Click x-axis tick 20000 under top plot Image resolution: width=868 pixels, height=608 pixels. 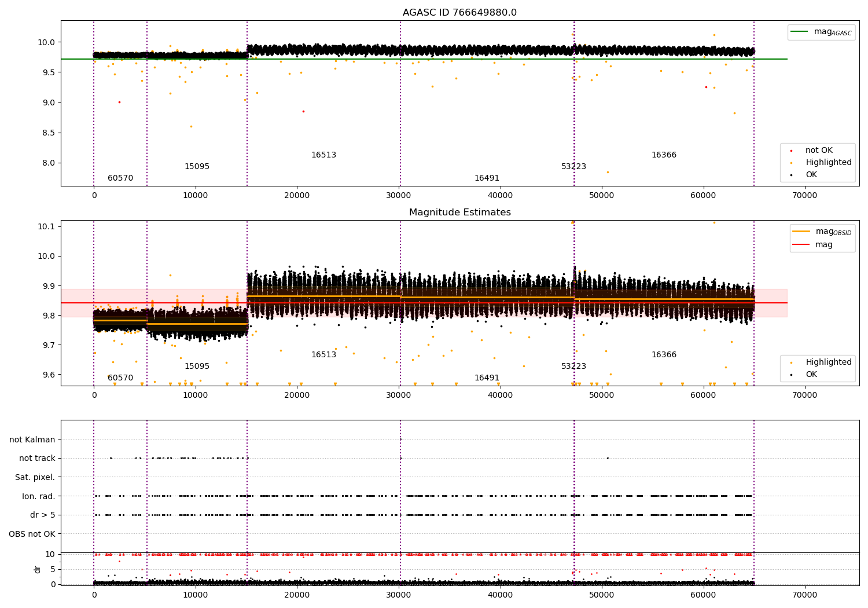pos(297,196)
